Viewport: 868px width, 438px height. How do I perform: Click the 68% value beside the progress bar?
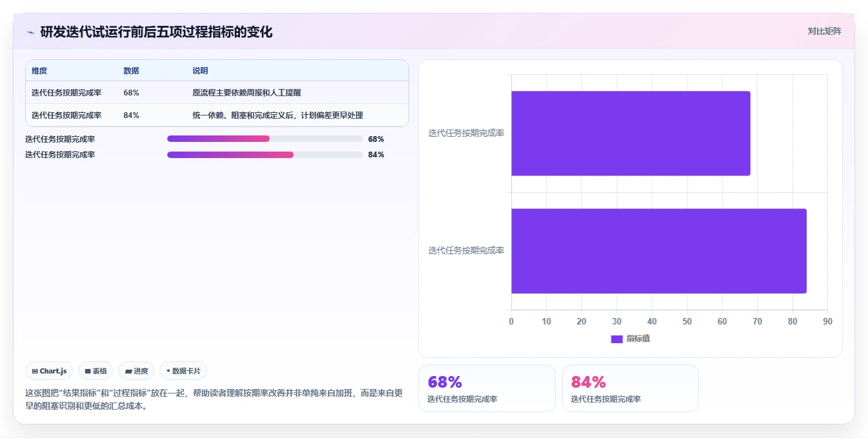pos(376,139)
